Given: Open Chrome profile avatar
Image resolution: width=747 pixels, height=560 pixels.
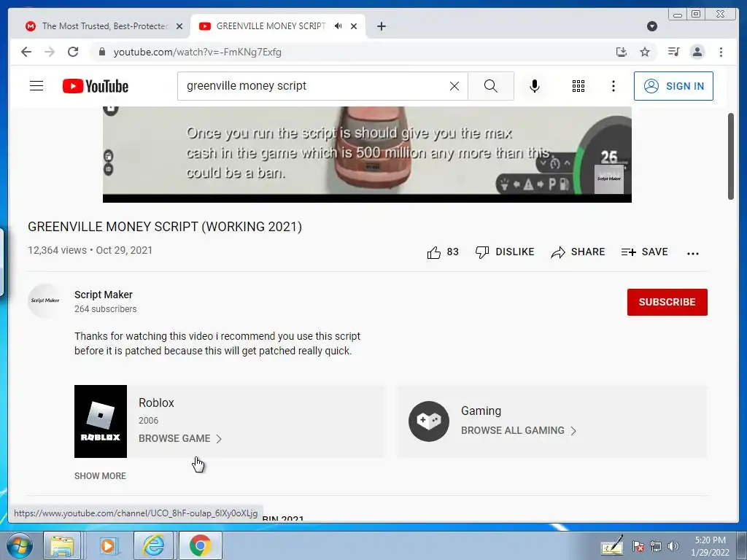Looking at the screenshot, I should [697, 52].
